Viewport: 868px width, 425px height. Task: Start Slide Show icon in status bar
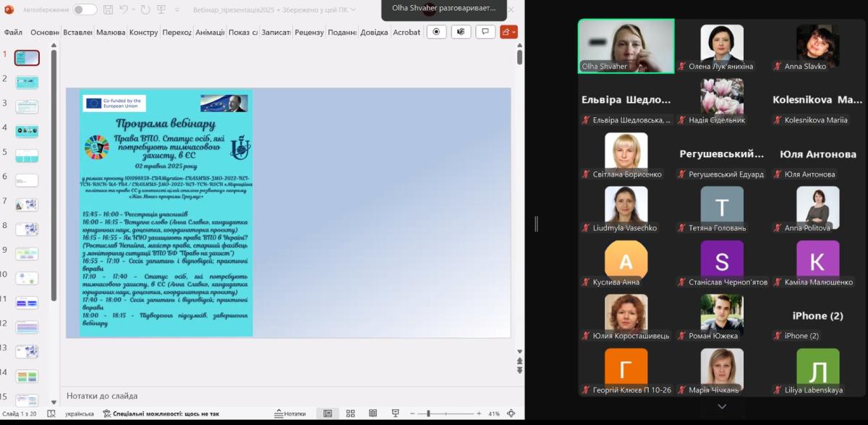coord(395,413)
